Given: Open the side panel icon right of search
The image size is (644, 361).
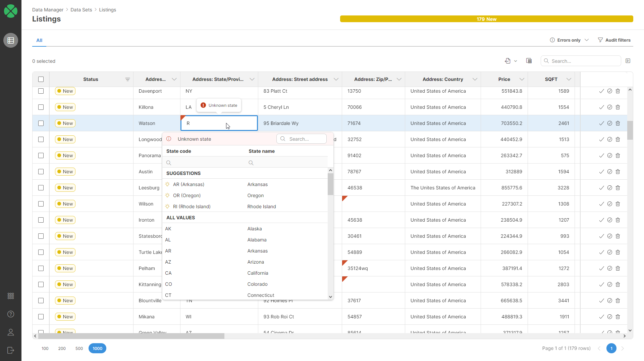Looking at the screenshot, I should [629, 61].
